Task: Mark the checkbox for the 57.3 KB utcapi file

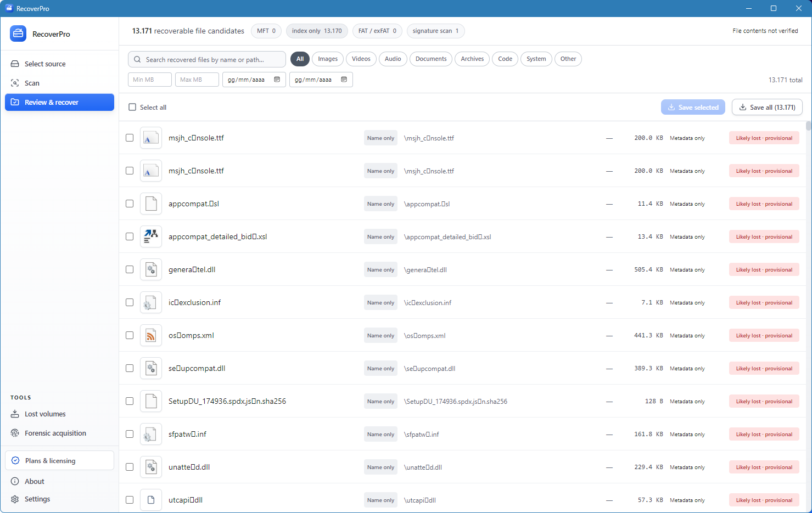Action: [x=130, y=500]
